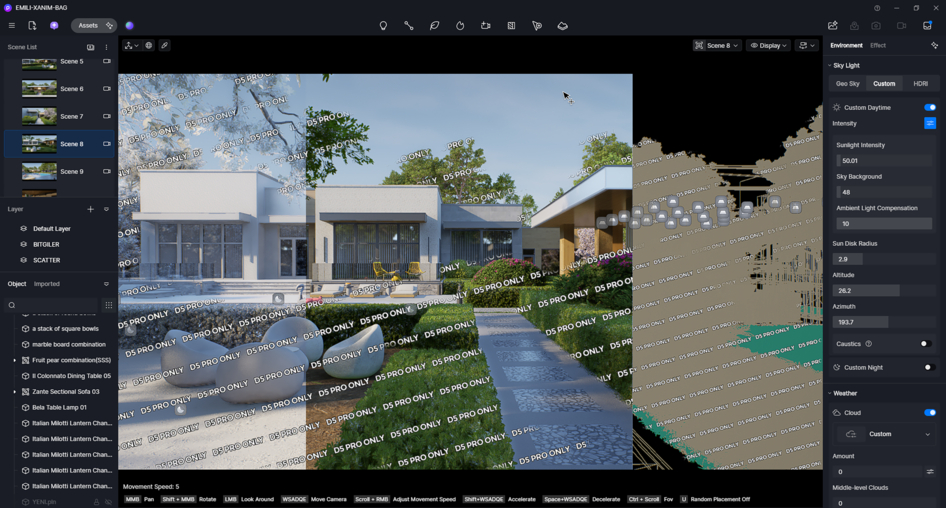Click the help question mark icon

coord(877,8)
